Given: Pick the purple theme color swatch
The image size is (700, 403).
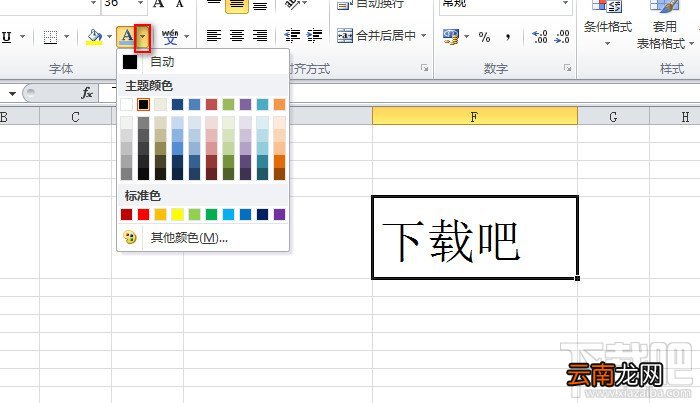Looking at the screenshot, I should click(246, 104).
